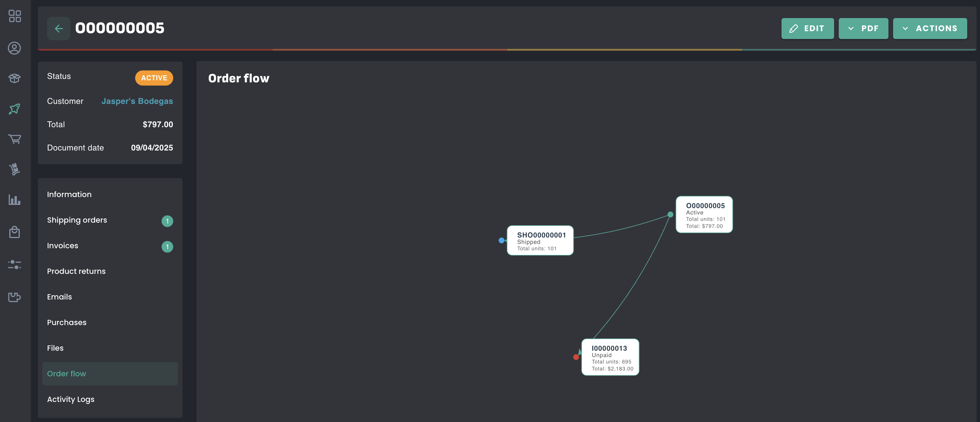Open the rocket icon in sidebar
The height and width of the screenshot is (422, 980).
[x=15, y=109]
